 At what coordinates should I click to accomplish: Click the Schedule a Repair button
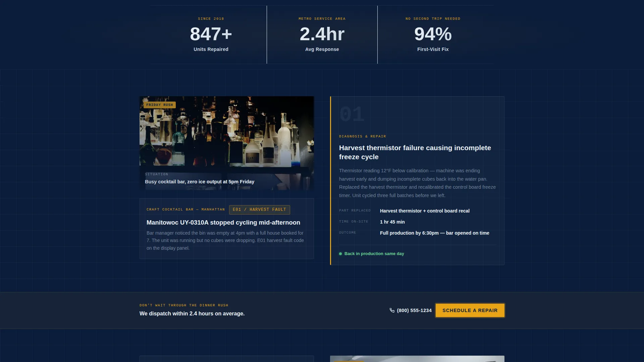[x=470, y=310]
